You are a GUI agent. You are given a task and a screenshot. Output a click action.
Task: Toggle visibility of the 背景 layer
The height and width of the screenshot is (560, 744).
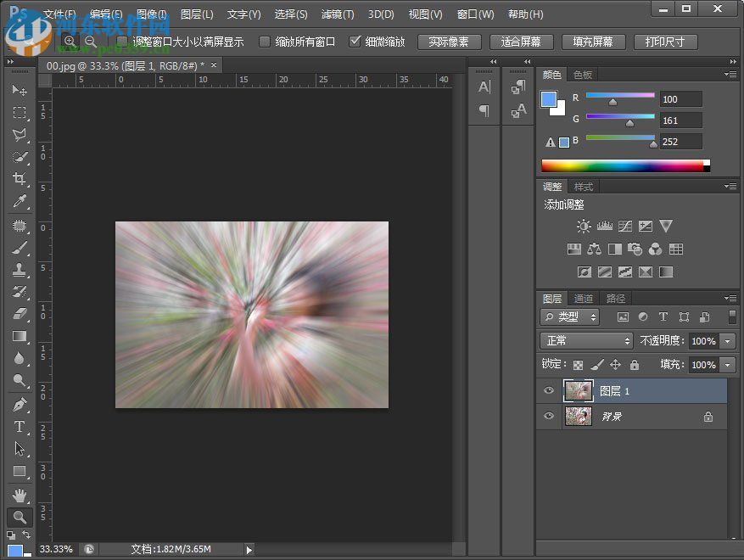pos(549,416)
